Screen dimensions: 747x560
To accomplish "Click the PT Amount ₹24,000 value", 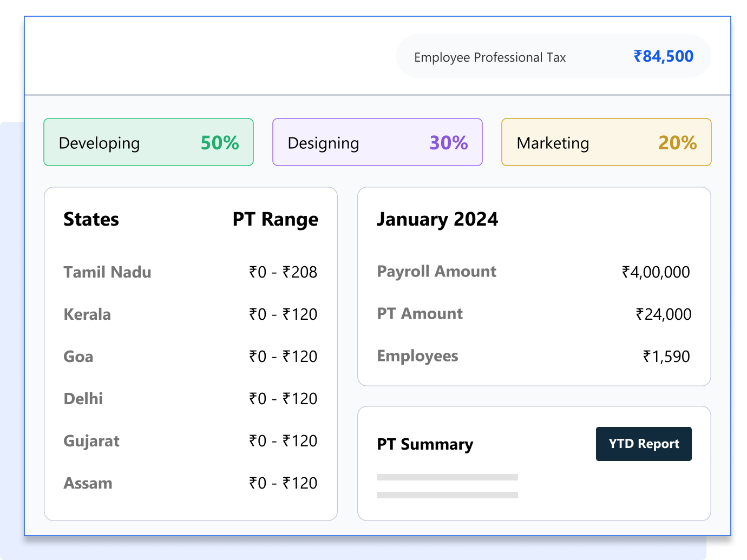I will pos(663,314).
